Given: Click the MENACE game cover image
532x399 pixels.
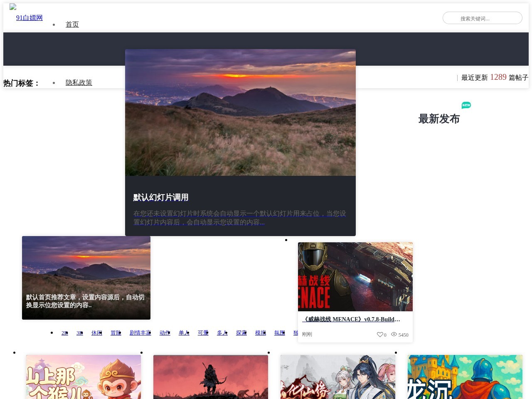Looking at the screenshot, I should tap(355, 277).
